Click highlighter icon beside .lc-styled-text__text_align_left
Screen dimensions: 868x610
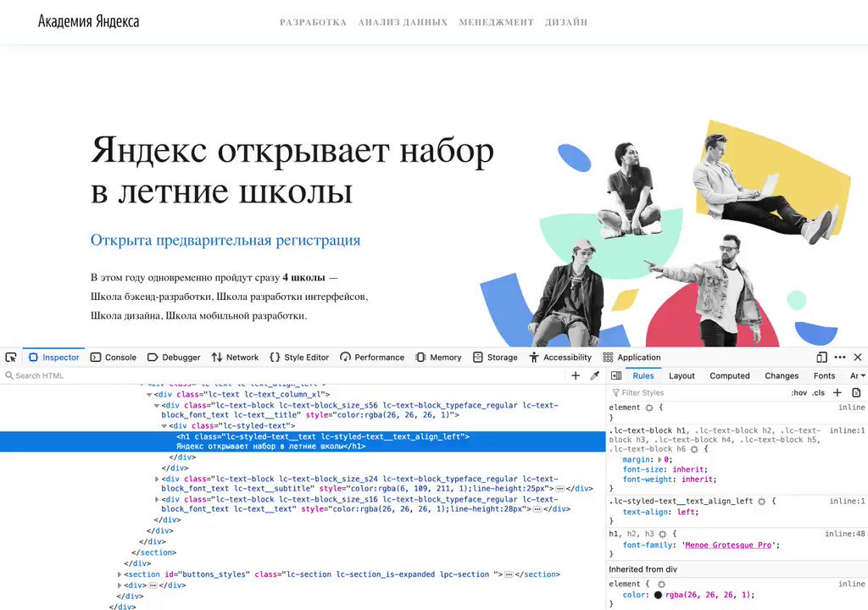(x=762, y=501)
